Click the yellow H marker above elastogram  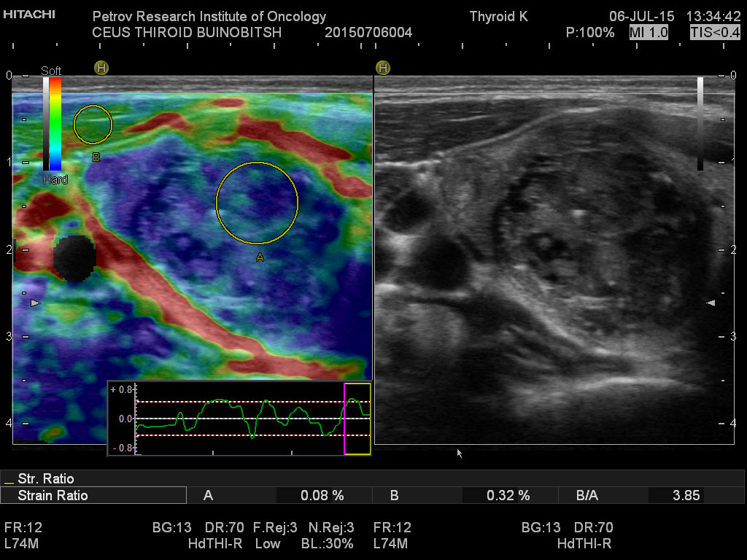coord(101,68)
